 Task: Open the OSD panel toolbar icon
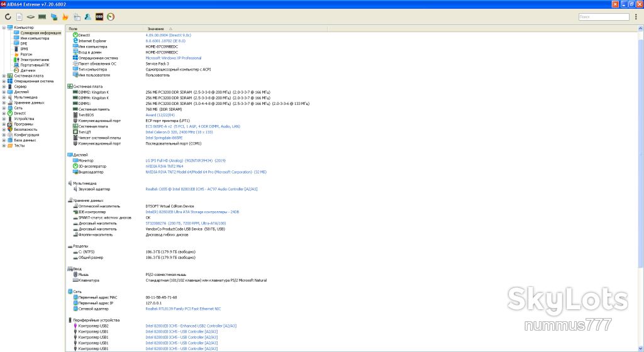(99, 17)
